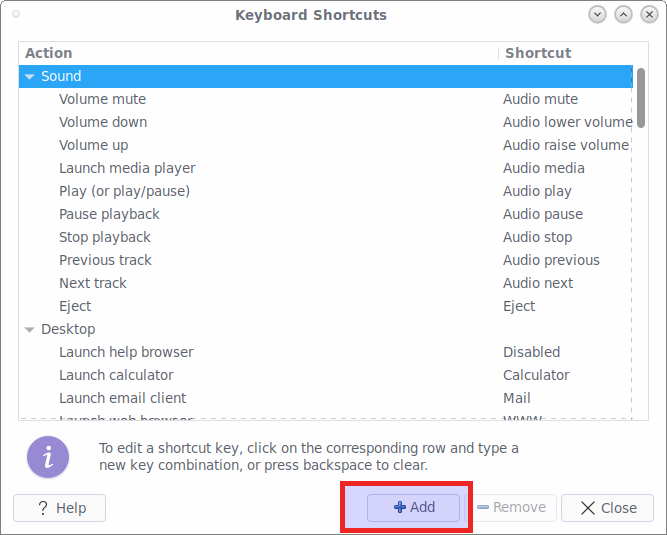Edit the Eject shortcut cell

(x=519, y=306)
